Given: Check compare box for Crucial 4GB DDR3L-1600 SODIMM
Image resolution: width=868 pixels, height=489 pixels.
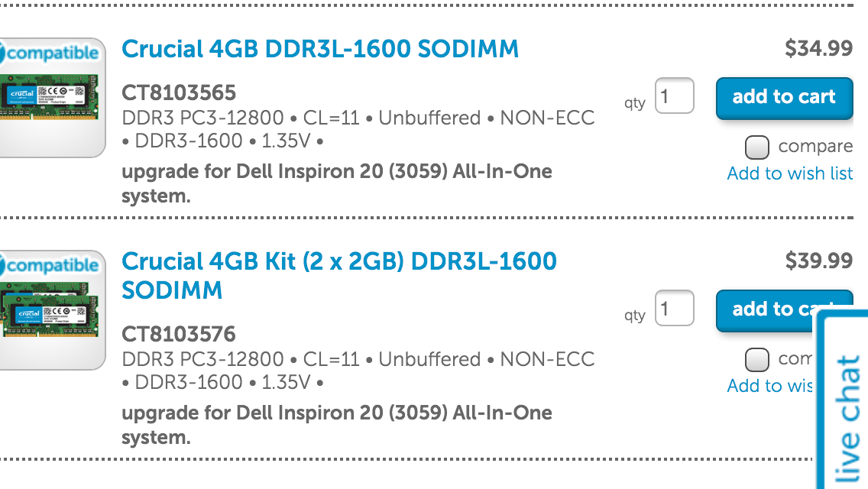Looking at the screenshot, I should click(756, 147).
